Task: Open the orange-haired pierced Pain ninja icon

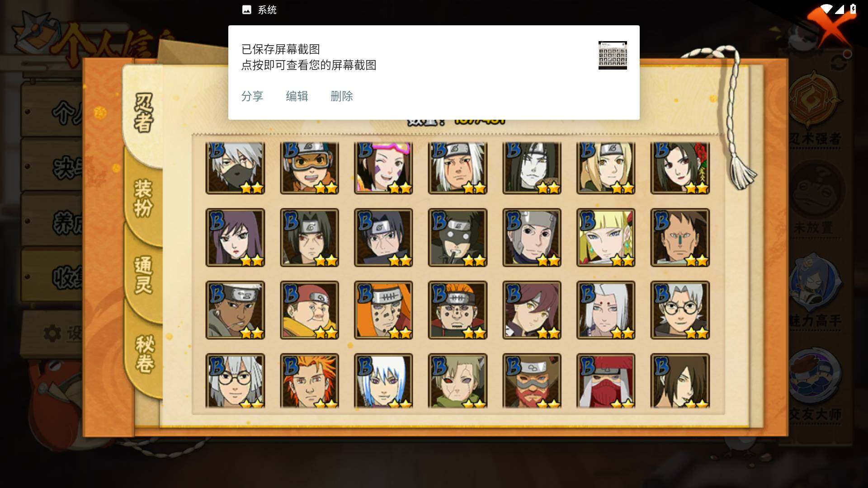Action: (x=458, y=310)
